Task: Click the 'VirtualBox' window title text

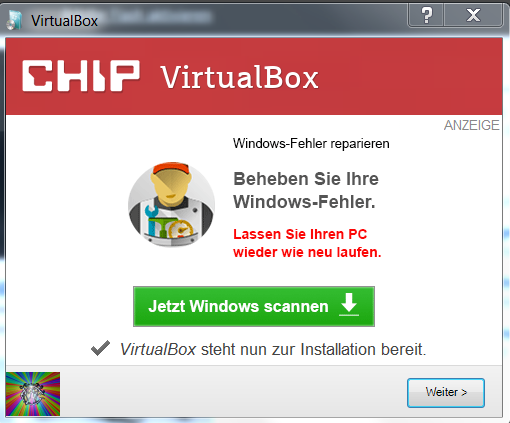Action: pyautogui.click(x=64, y=21)
